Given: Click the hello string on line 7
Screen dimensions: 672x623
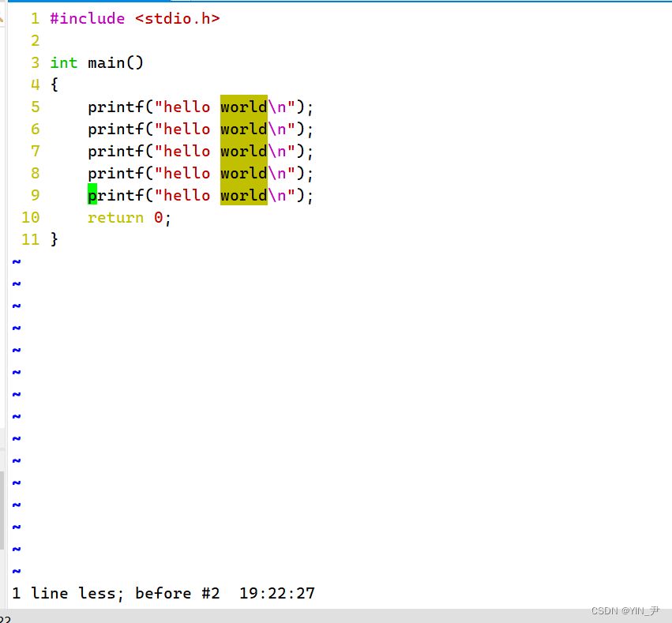Looking at the screenshot, I should coord(186,151).
